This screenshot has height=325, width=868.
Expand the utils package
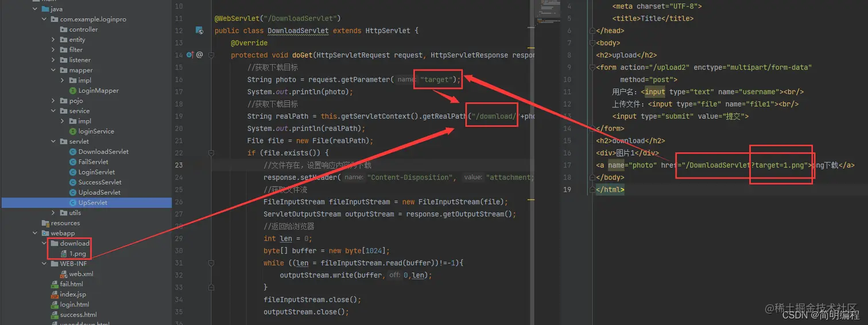(x=53, y=213)
